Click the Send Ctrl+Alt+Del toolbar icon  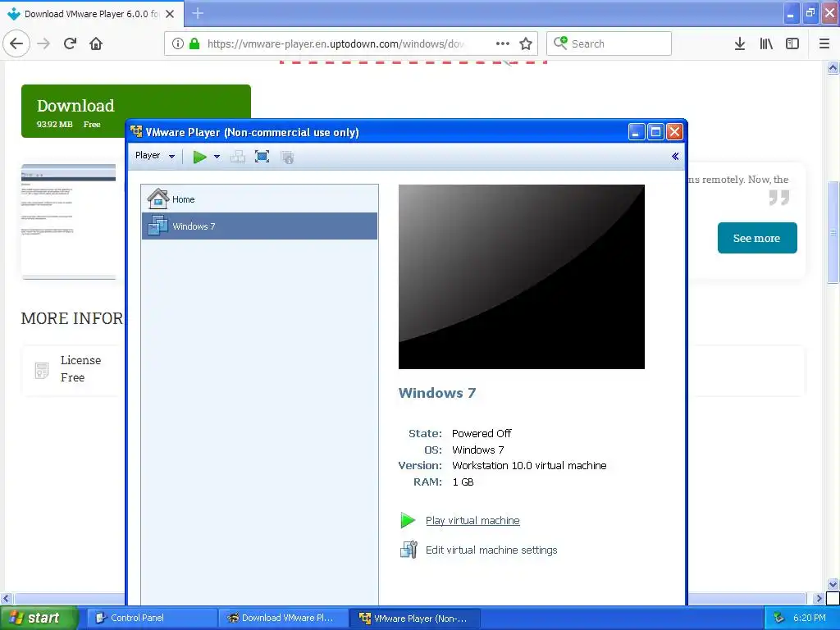pyautogui.click(x=237, y=157)
